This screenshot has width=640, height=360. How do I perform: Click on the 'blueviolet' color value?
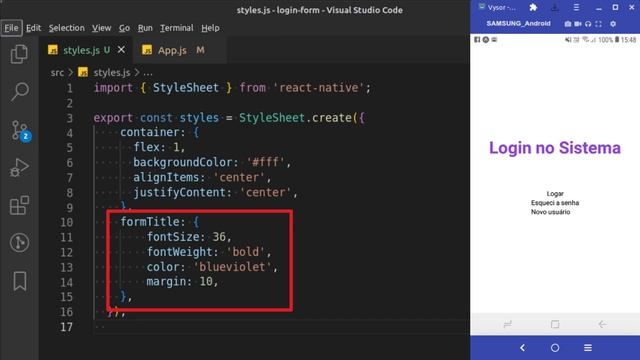232,267
